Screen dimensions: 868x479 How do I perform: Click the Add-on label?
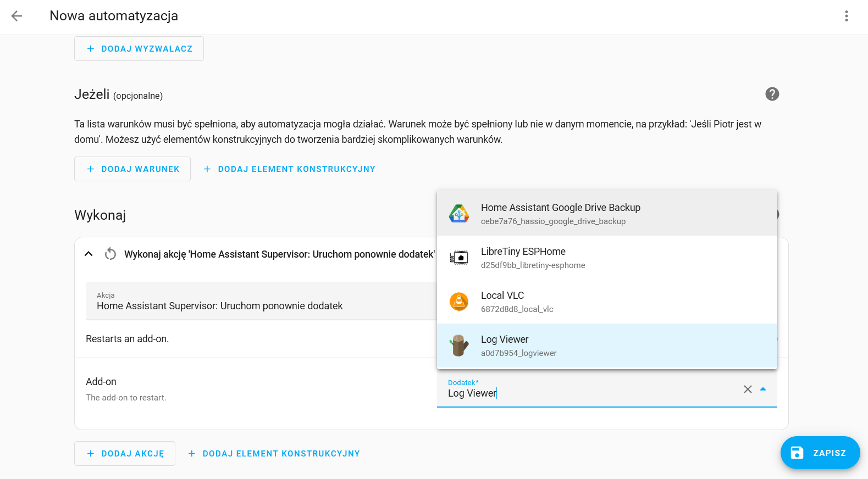coord(101,382)
